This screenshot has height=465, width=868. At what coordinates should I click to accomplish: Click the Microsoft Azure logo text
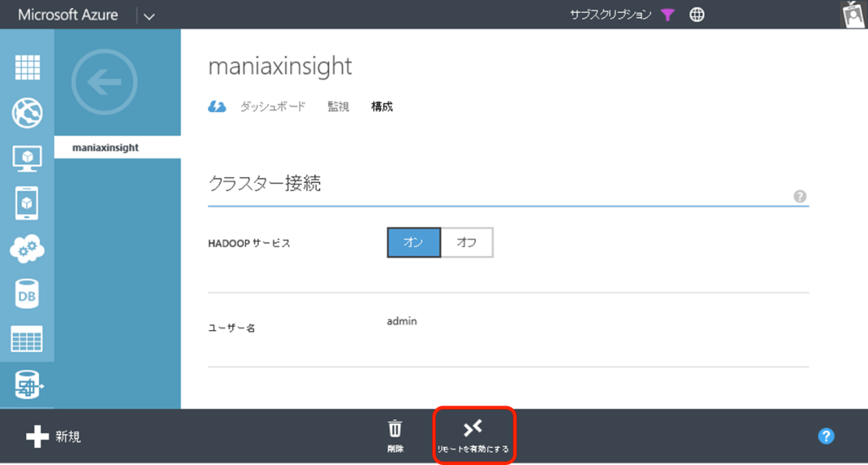click(68, 15)
